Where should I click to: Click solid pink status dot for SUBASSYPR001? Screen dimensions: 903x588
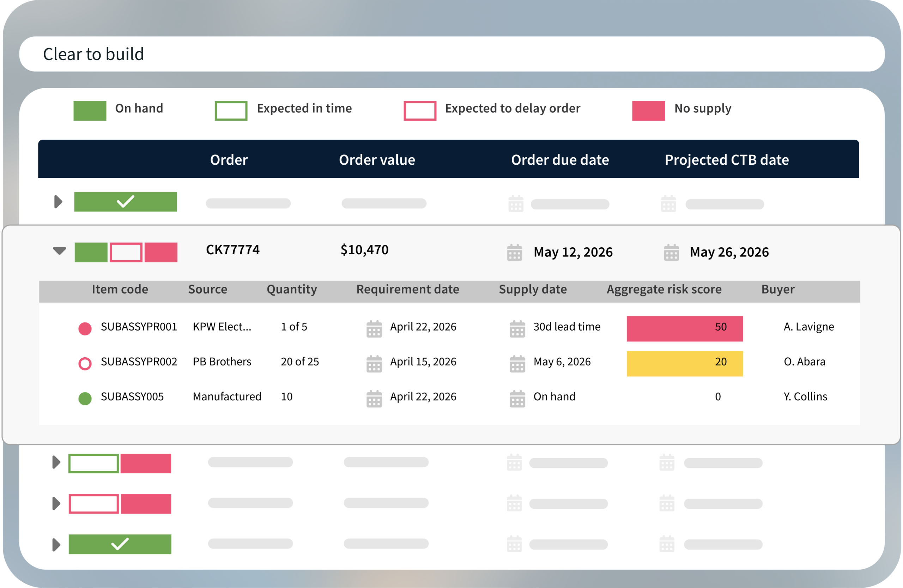tap(85, 328)
